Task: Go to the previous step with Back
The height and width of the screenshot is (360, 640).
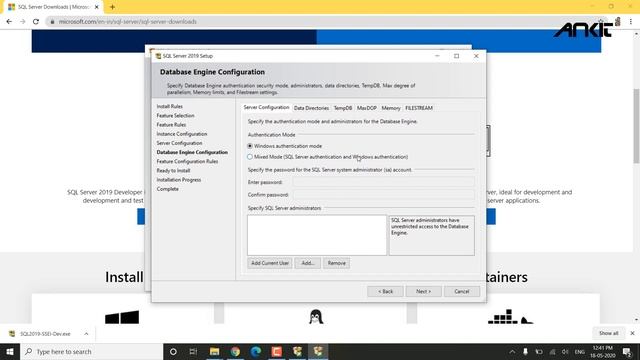Action: tap(385, 291)
